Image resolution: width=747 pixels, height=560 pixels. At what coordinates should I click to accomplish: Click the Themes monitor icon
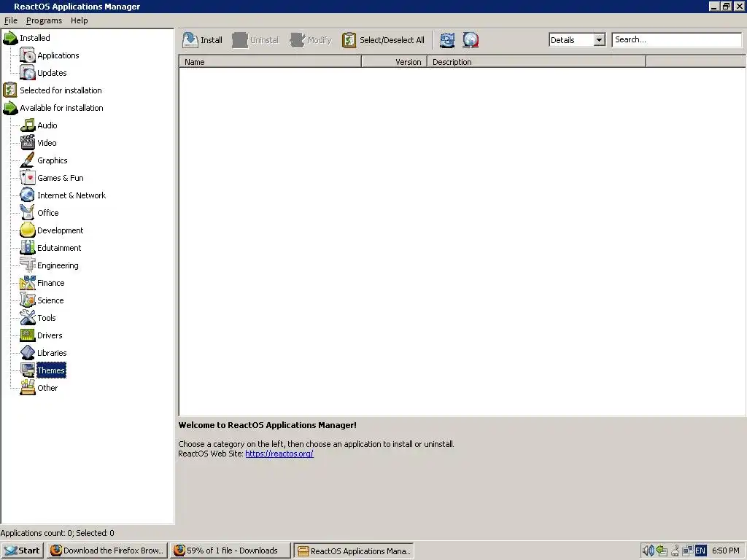click(x=28, y=370)
